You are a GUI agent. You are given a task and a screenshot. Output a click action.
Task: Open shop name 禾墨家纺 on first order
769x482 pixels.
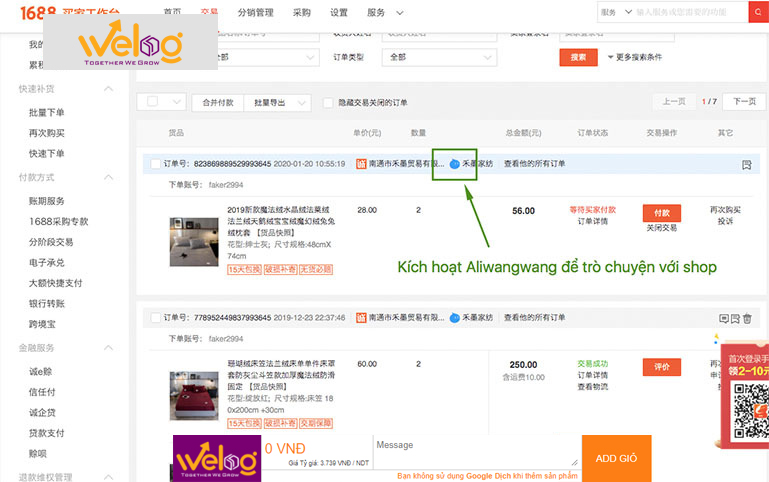pos(477,164)
